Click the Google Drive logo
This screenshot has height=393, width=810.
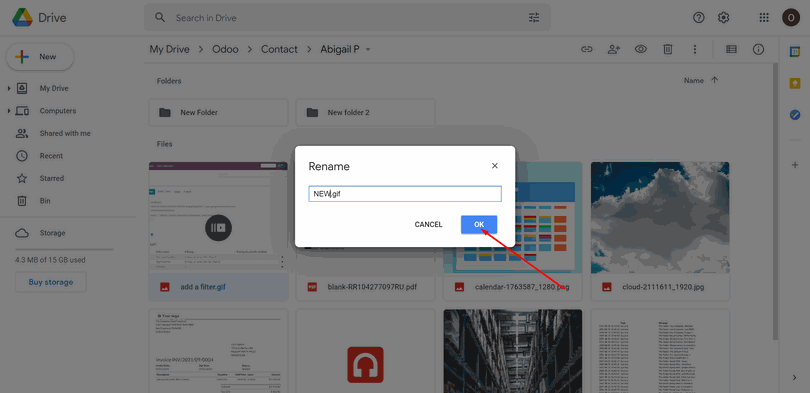(22, 18)
